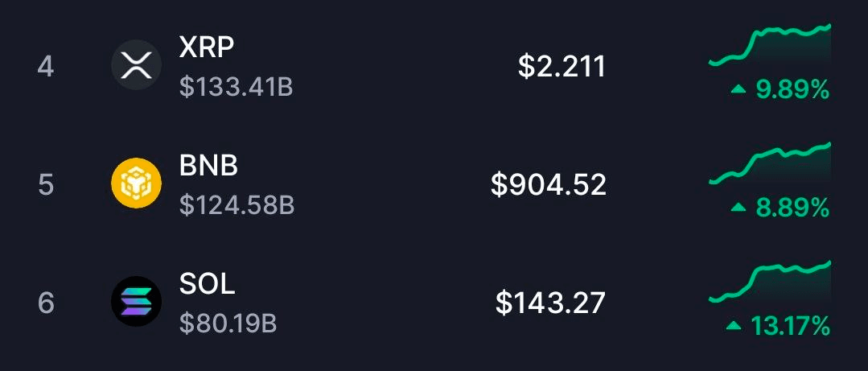Image resolution: width=868 pixels, height=371 pixels.
Task: Open the SOL sparkline price chart
Action: [x=770, y=282]
